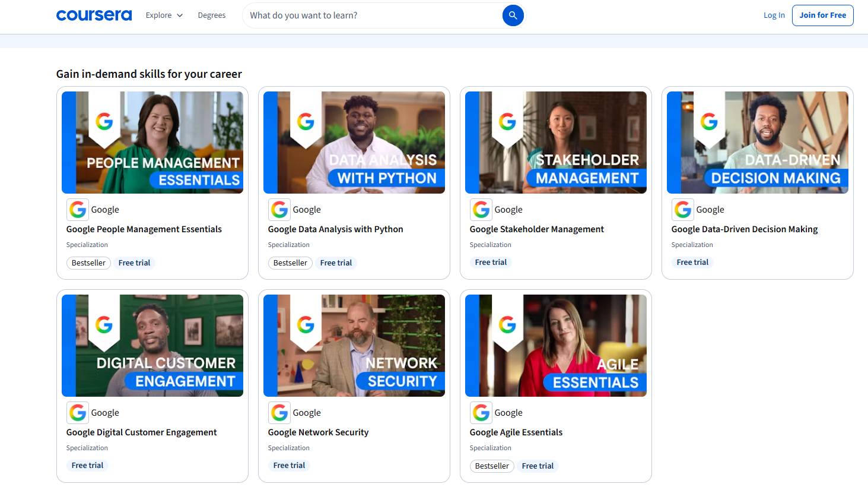This screenshot has width=868, height=487.
Task: Open Google People Management Essentials title link
Action: pos(144,229)
